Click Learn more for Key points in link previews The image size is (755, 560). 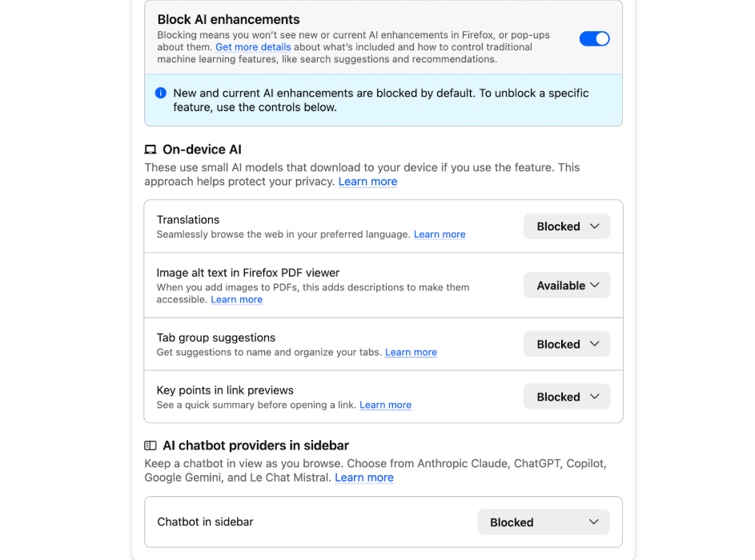385,405
